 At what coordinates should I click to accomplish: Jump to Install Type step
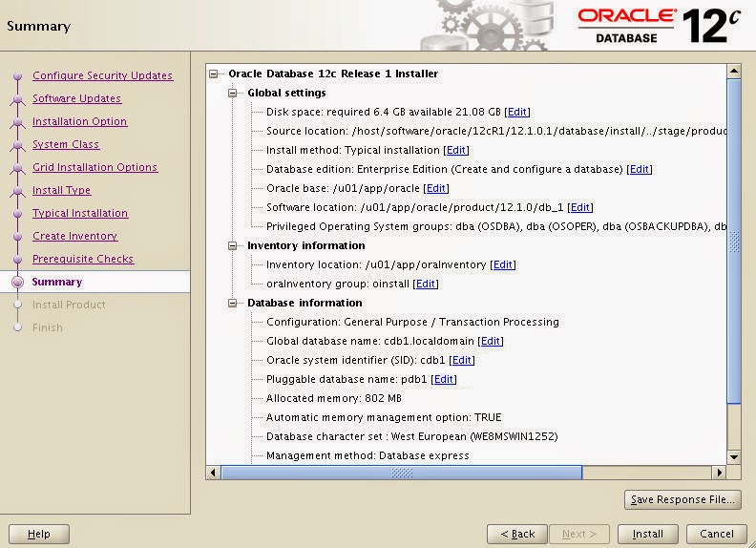pos(61,190)
